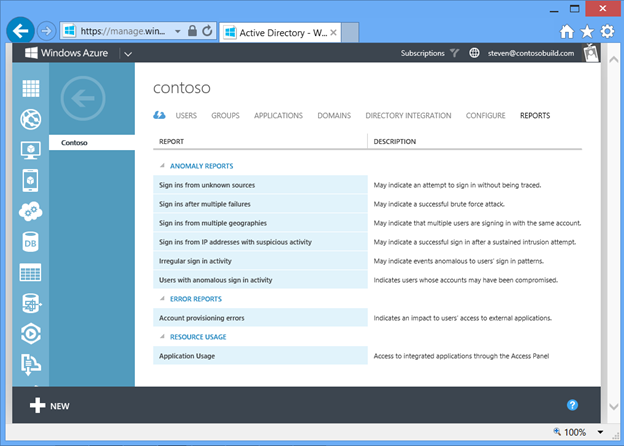Switch to the APPLICATIONS tab
The width and height of the screenshot is (624, 446).
(278, 116)
